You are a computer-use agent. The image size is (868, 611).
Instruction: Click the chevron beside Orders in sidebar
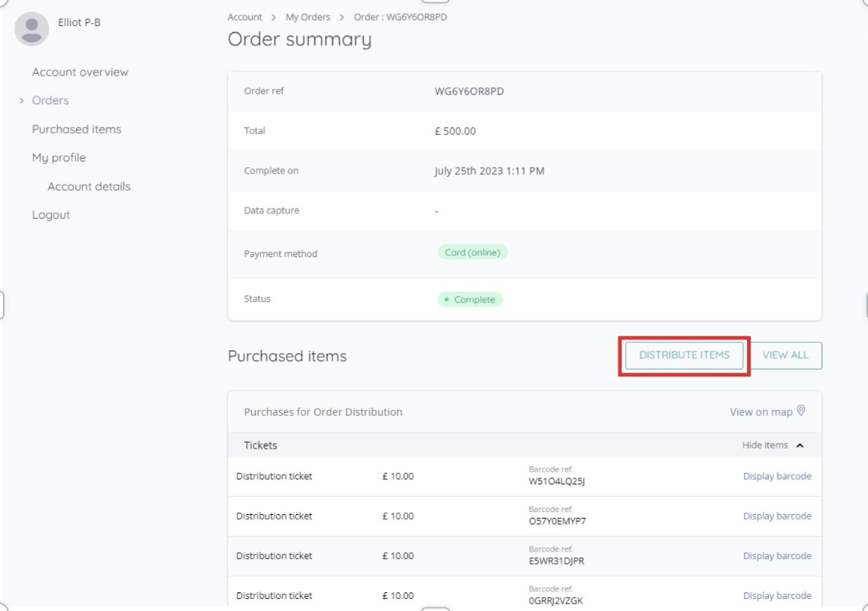click(22, 101)
